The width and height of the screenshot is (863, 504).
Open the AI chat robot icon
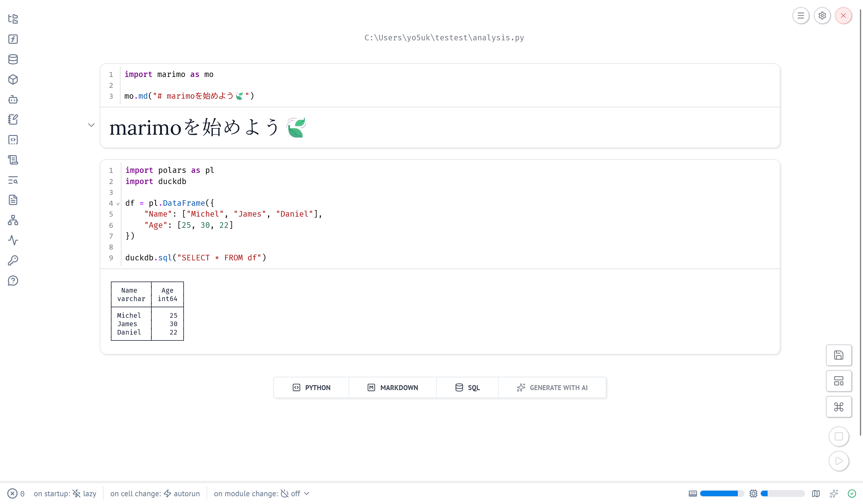[13, 100]
